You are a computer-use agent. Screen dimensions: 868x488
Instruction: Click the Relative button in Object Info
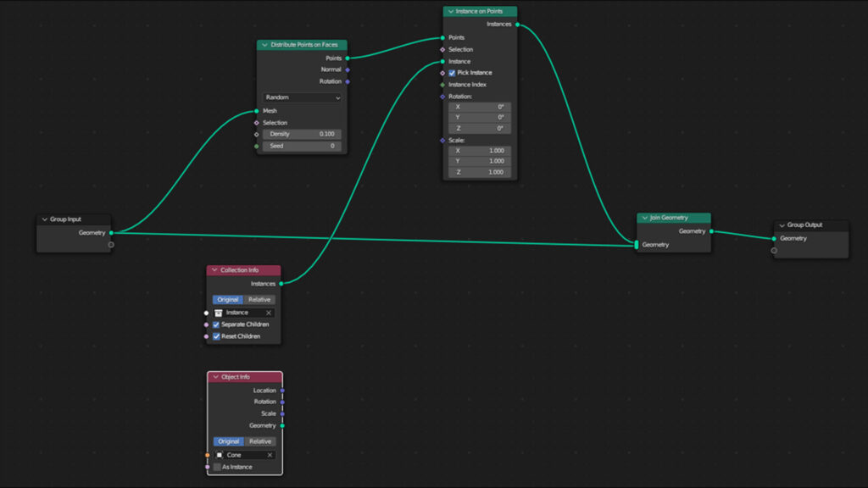click(259, 441)
